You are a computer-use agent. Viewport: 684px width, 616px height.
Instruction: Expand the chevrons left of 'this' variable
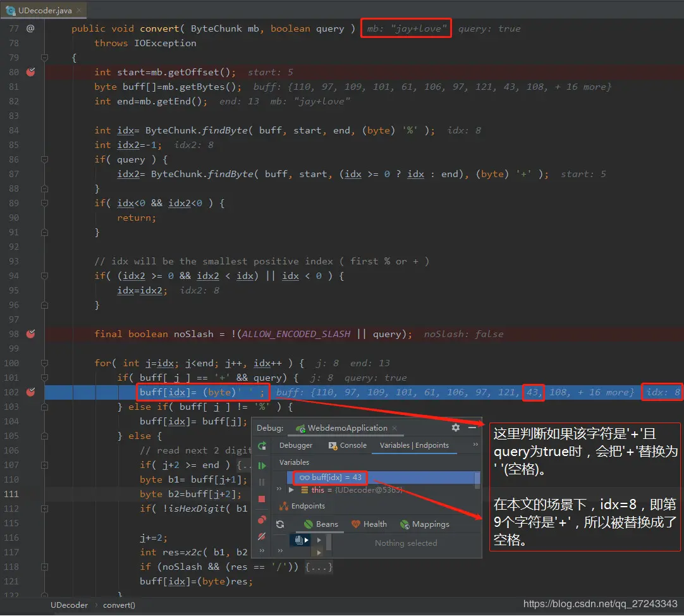[x=279, y=488]
